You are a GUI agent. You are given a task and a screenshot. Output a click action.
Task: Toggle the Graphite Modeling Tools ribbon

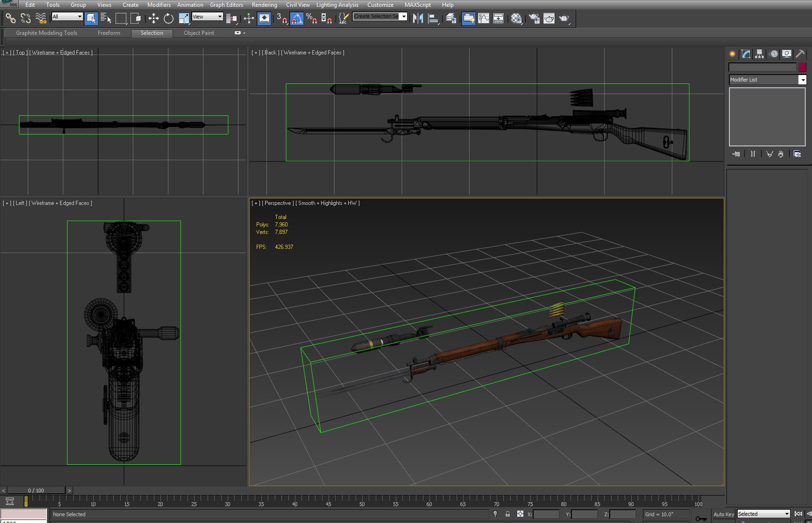point(468,18)
